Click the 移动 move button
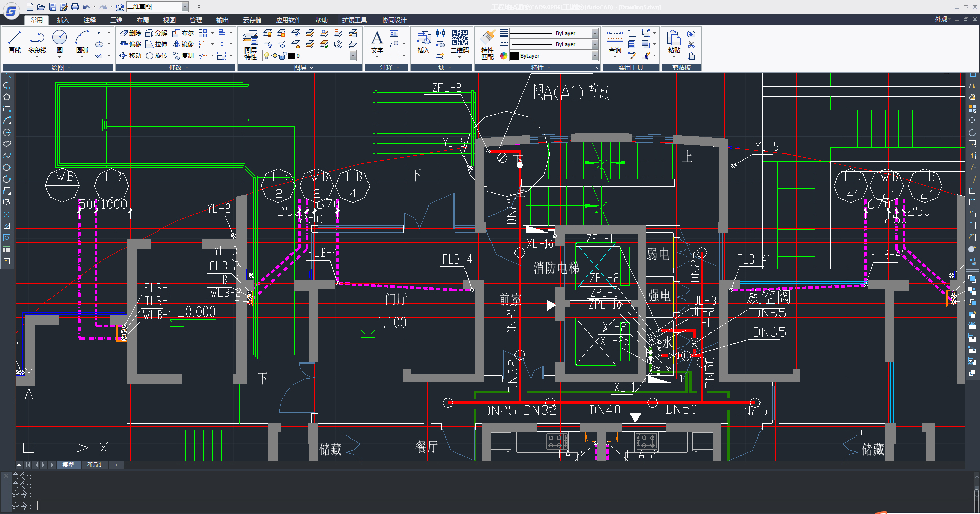 131,56
